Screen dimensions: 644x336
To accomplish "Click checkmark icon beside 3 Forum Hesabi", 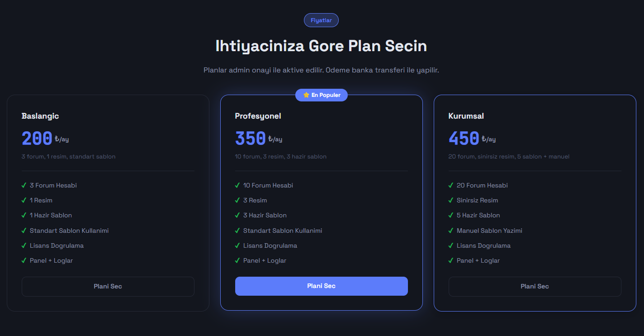I will (24, 185).
